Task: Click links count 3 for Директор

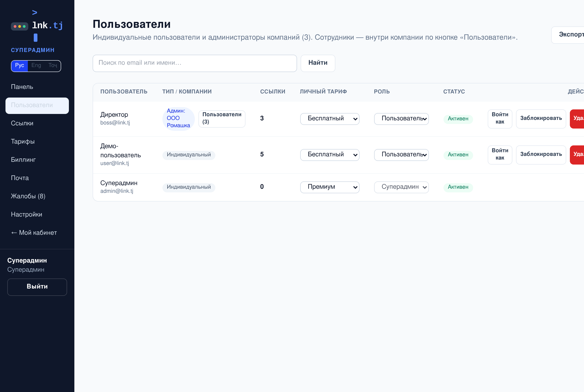Action: click(x=262, y=118)
